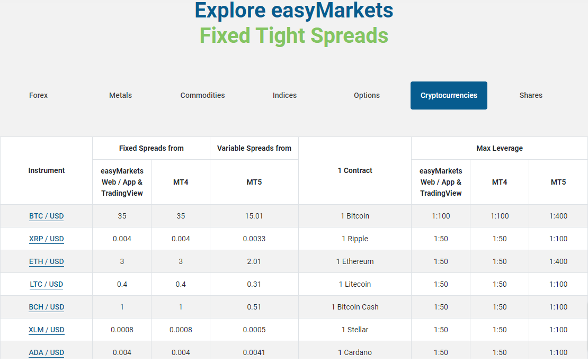
Task: Select the 0.51 spread value for BCH
Action: click(x=254, y=307)
